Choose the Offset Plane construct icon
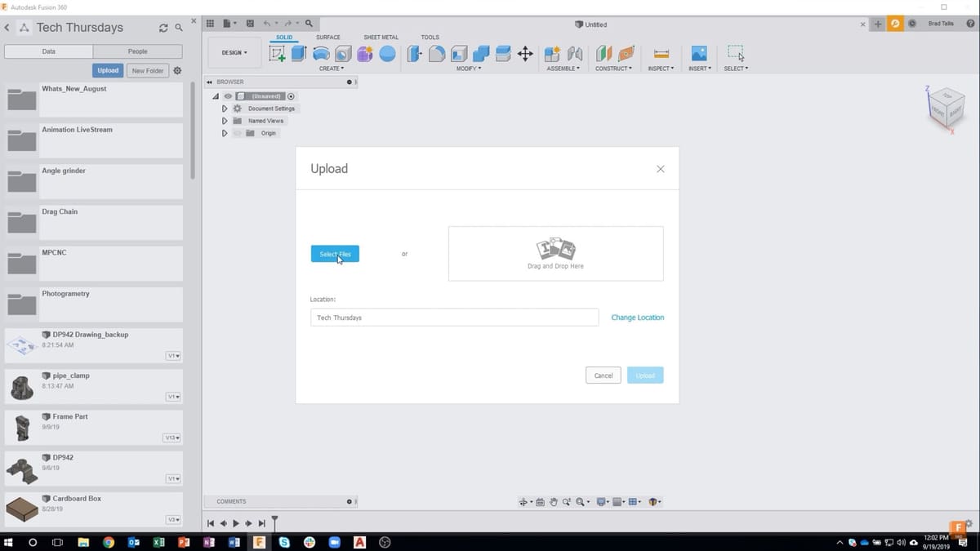This screenshot has width=980, height=551. pos(604,54)
